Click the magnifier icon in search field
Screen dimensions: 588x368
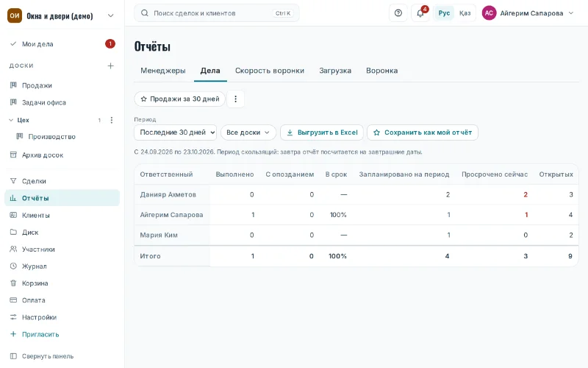[144, 13]
